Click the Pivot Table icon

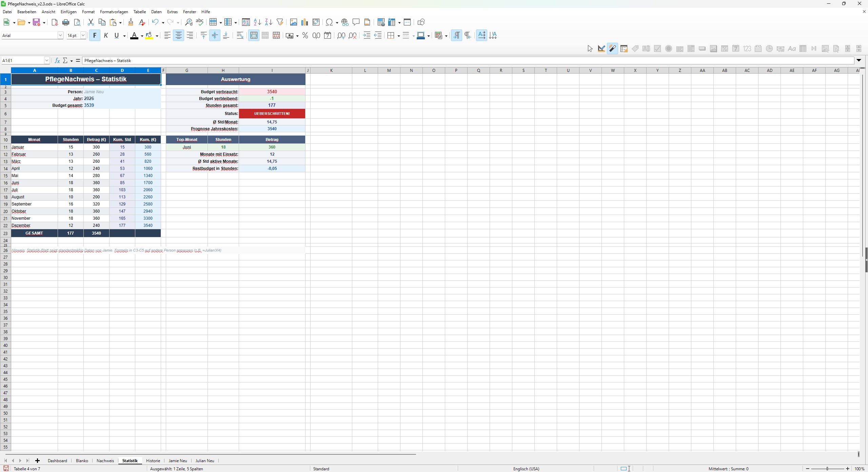click(316, 22)
